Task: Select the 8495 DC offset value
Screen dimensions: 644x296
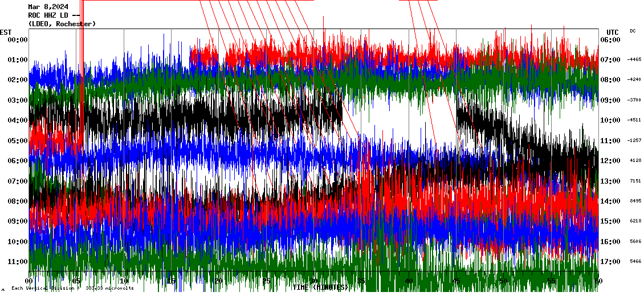Action: [635, 201]
